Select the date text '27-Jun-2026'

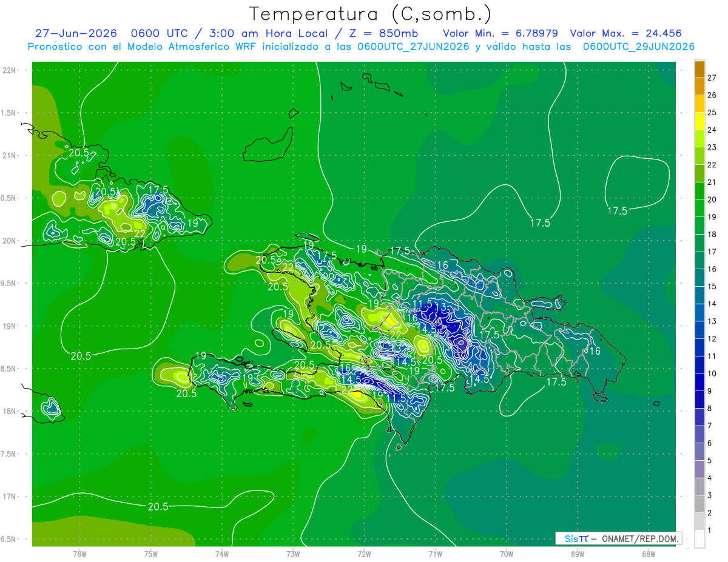pos(76,33)
